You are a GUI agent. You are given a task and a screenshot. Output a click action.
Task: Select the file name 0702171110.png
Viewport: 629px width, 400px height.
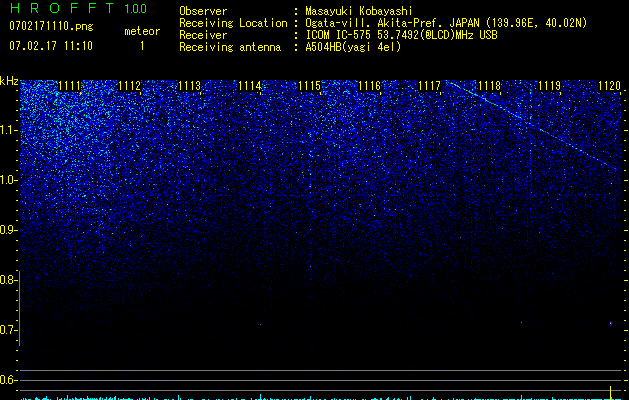pyautogui.click(x=51, y=26)
